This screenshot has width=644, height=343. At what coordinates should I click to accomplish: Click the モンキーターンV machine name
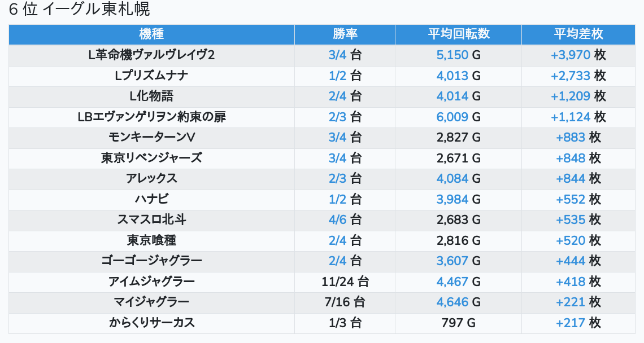point(151,137)
